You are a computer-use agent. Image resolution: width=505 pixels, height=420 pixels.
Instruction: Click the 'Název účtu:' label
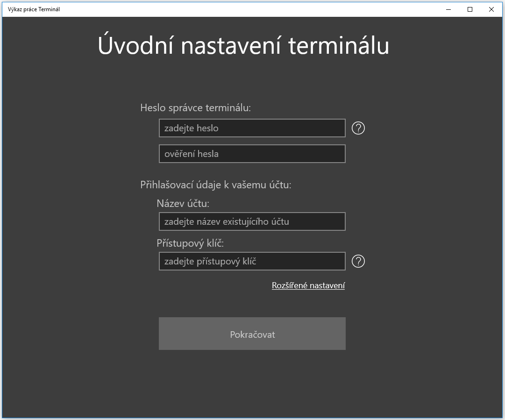point(183,204)
